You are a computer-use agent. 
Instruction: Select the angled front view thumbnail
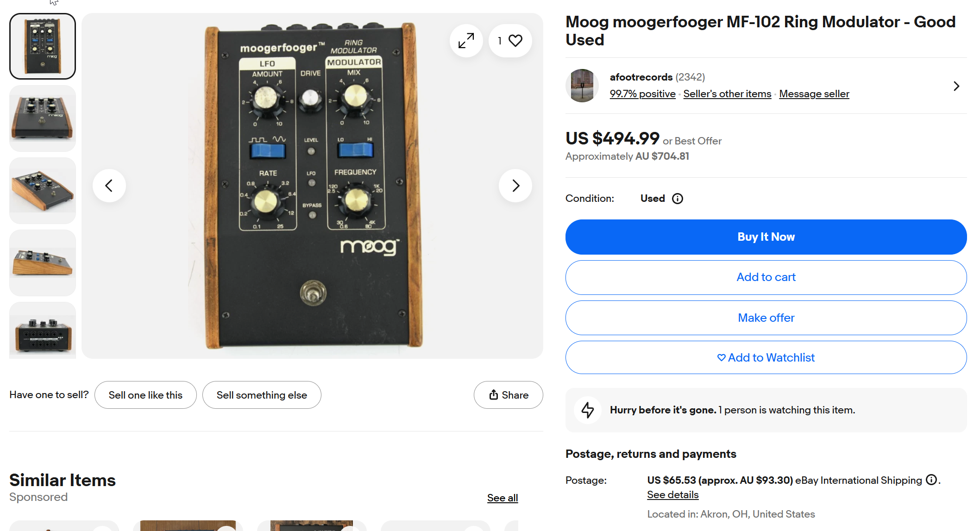[x=43, y=119]
